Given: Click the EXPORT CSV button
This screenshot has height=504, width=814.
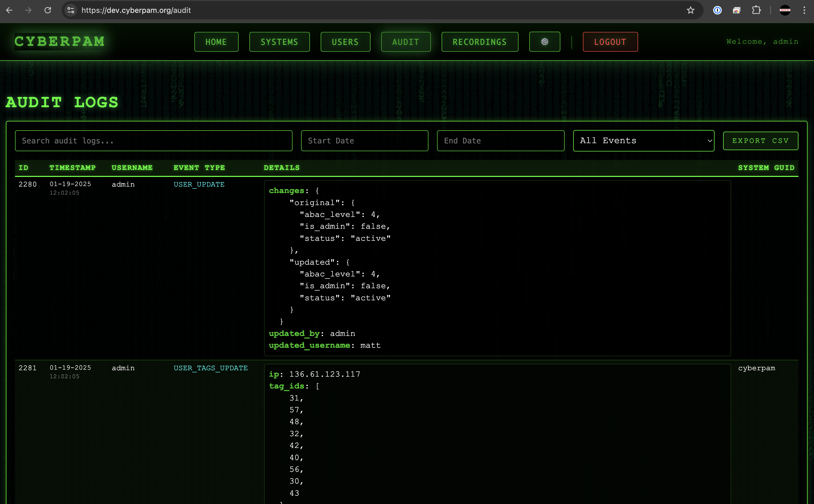Looking at the screenshot, I should (760, 140).
